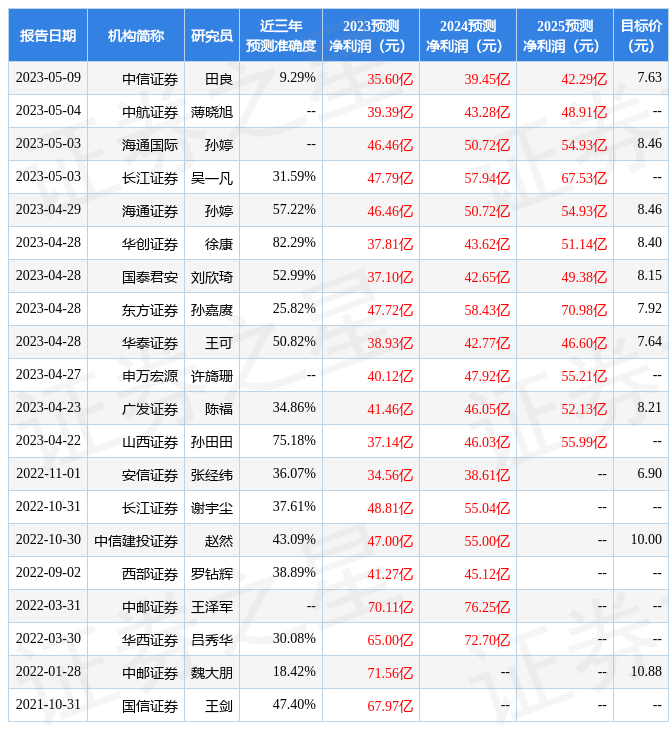669x730 pixels.
Task: Click the 2023预测净利润 column header
Action: [371, 35]
